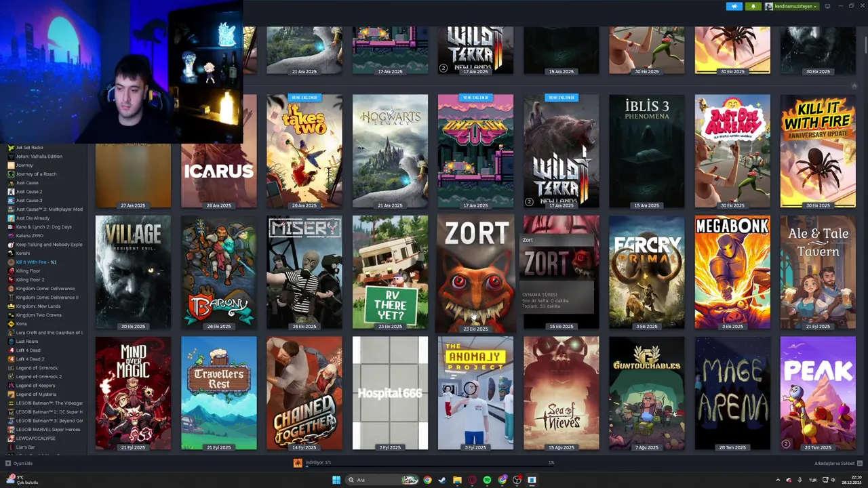The width and height of the screenshot is (868, 488).
Task: Select Mage Arena game cover
Action: (x=732, y=393)
